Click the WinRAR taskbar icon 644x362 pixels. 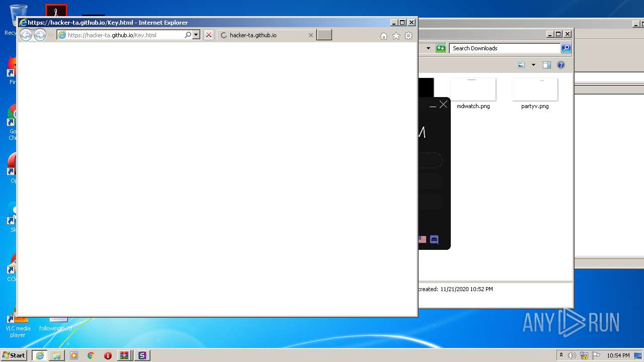tap(124, 355)
